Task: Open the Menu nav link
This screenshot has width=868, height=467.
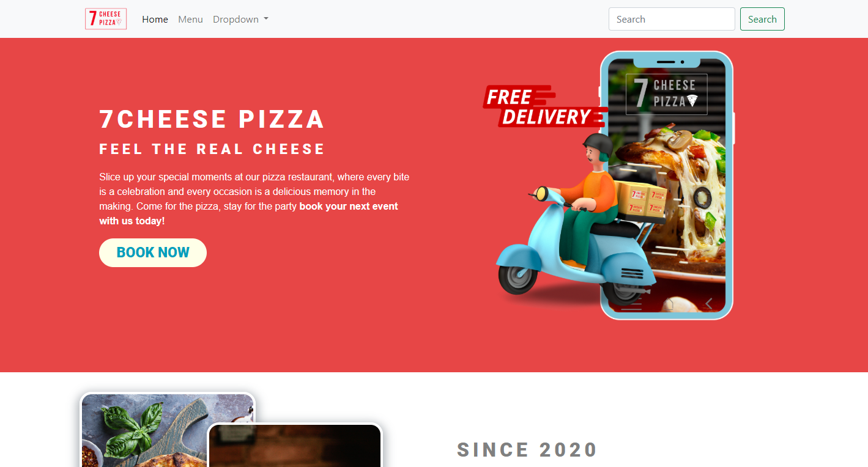Action: (x=190, y=19)
